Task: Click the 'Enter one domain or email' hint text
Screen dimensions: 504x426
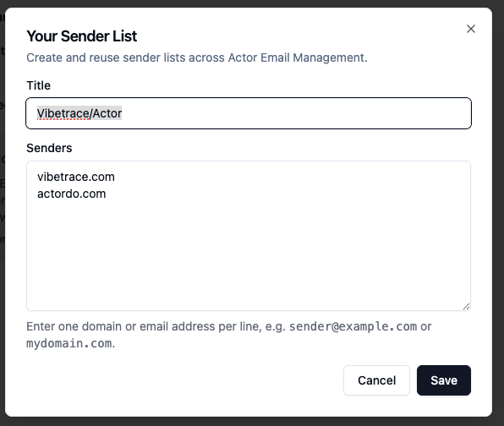Action: (229, 335)
